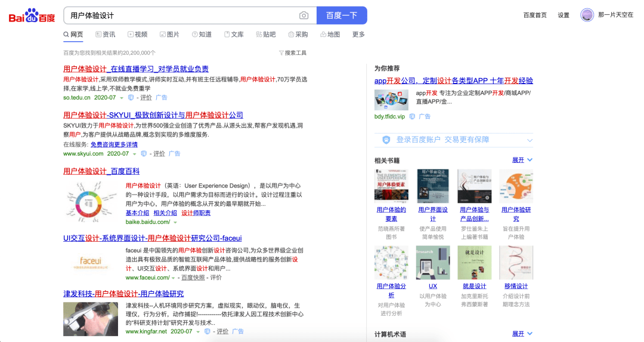Switch to the 视频 video tab
644x342 pixels.
pyautogui.click(x=138, y=35)
